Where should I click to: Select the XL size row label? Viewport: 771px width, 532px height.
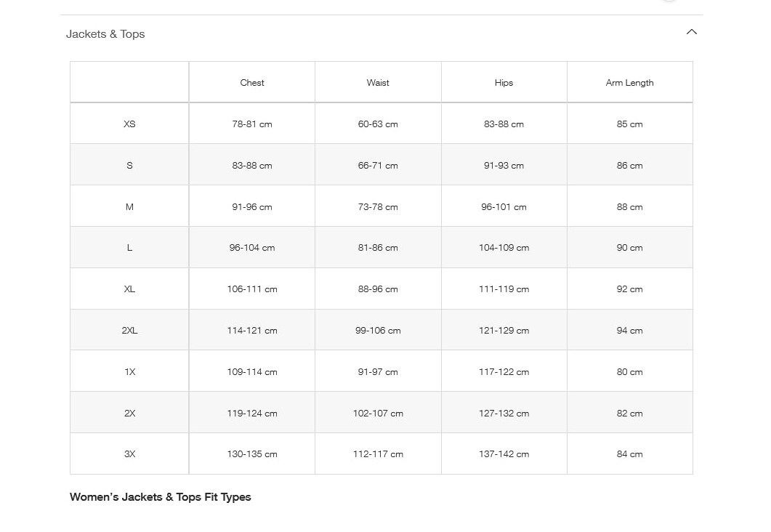(x=129, y=289)
